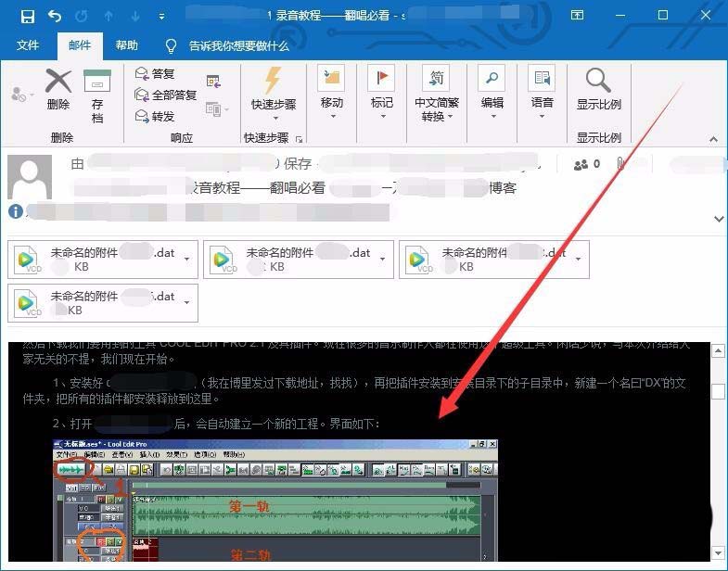The image size is (728, 571).
Task: Jump to next item with the down arrow
Action: tap(135, 16)
